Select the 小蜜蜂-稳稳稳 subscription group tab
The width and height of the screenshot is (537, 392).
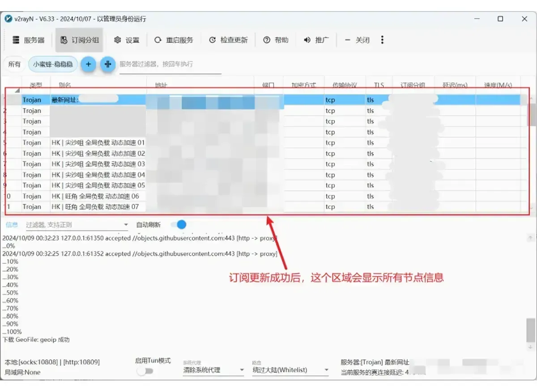[53, 64]
